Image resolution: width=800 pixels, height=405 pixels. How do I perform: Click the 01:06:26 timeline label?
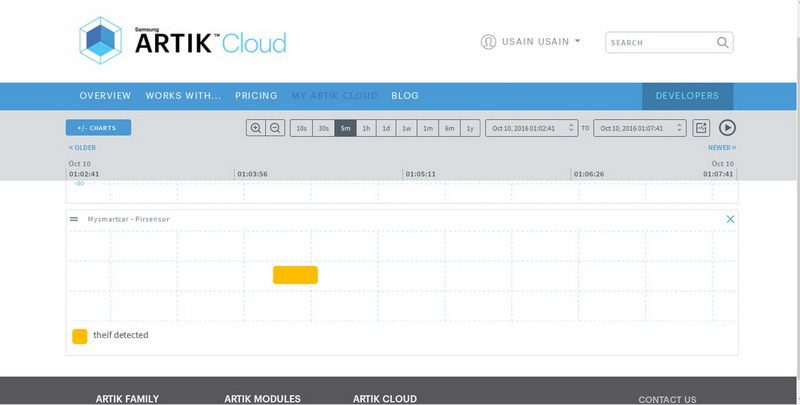coord(589,174)
